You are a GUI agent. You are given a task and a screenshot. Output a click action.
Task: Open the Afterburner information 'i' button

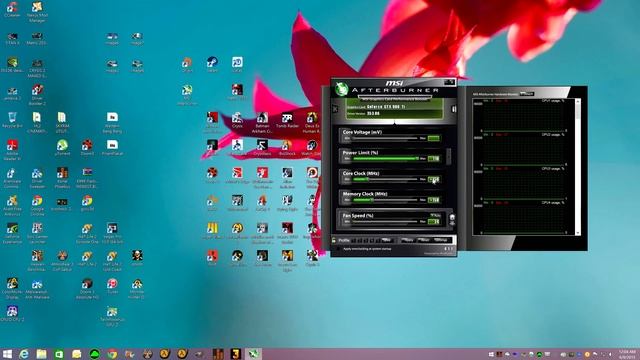coord(453,109)
